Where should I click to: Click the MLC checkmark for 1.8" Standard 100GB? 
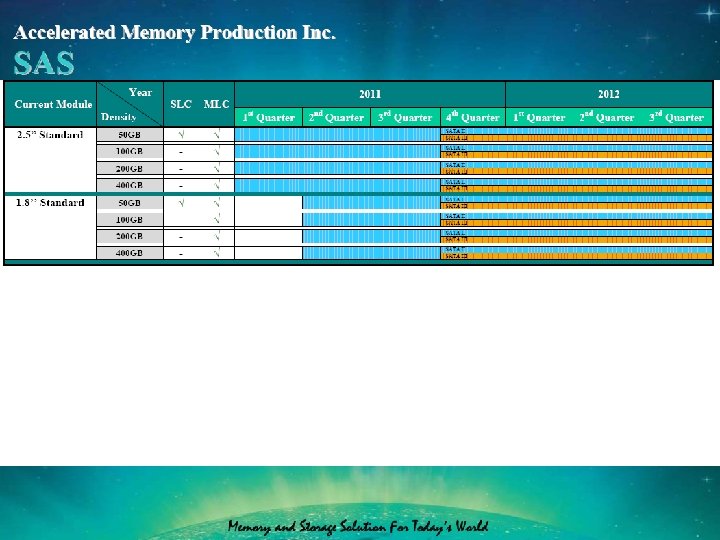217,219
